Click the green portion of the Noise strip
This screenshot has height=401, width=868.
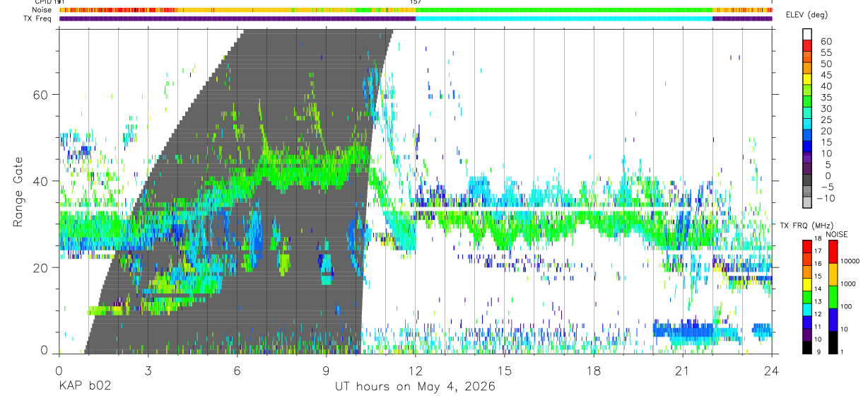(563, 10)
